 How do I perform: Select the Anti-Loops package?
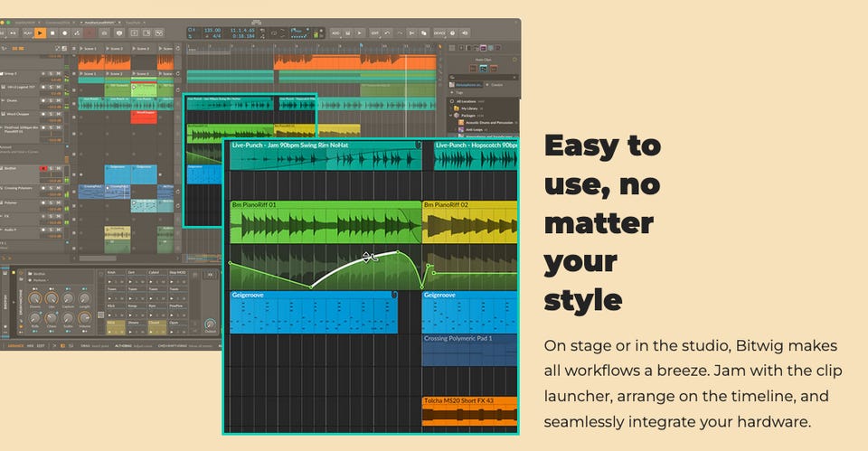point(475,129)
